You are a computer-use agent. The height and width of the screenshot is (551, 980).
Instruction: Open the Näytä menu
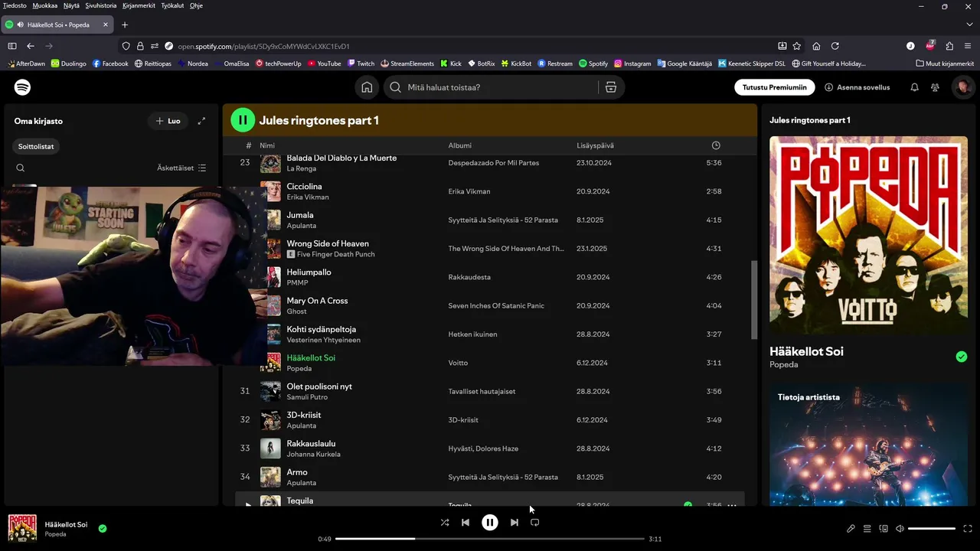pos(71,5)
